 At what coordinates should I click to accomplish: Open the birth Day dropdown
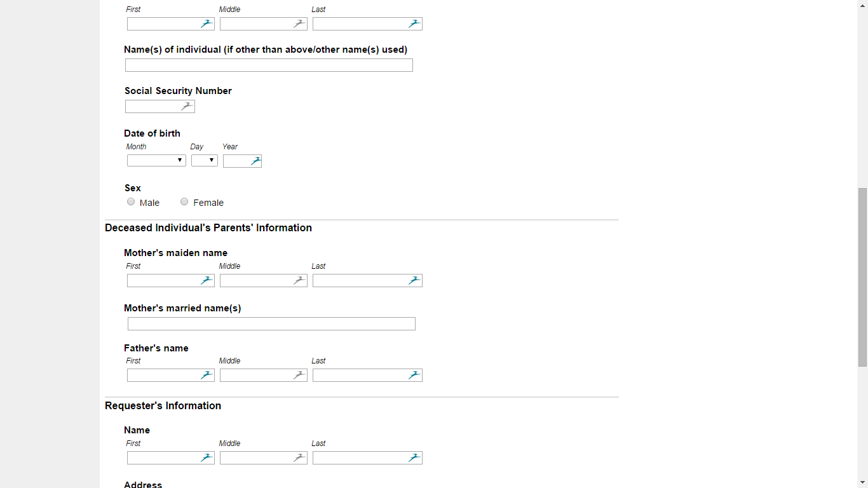pos(205,161)
